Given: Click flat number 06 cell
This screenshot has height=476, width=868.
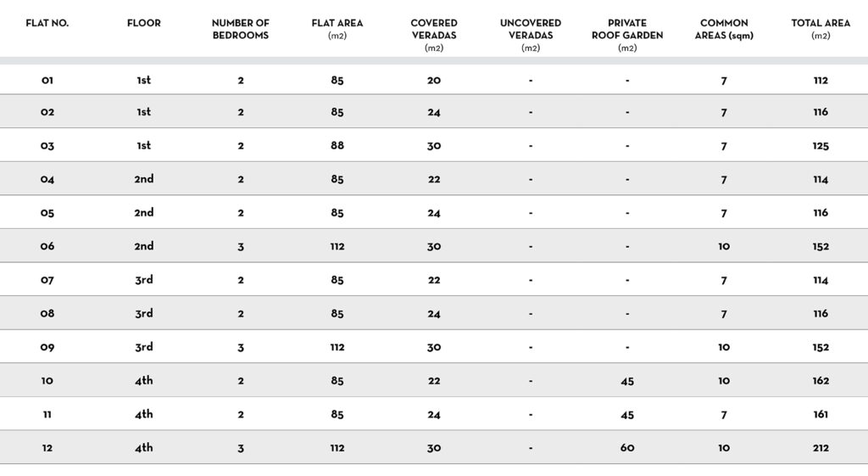Looking at the screenshot, I should coord(47,247).
